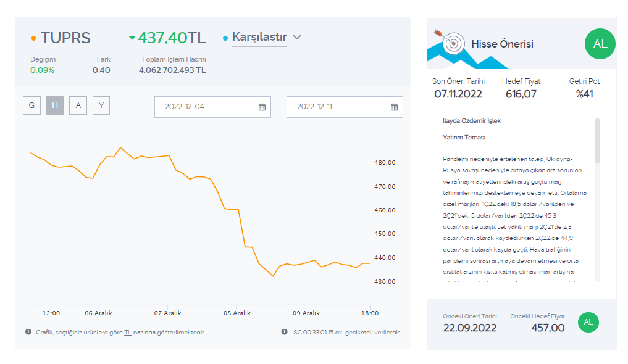Image resolution: width=628 pixels, height=364 pixels.
Task: Click the end date field 2022-12-11
Action: [x=345, y=107]
